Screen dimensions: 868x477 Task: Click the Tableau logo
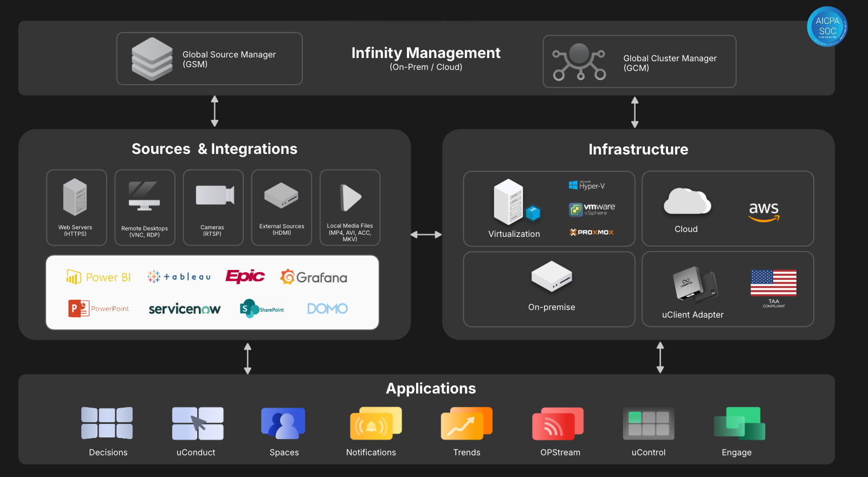click(x=179, y=276)
